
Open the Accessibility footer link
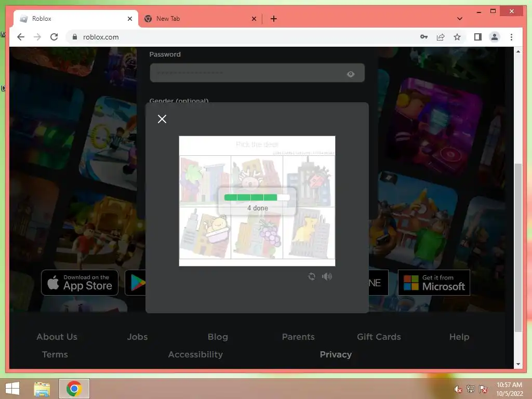tap(195, 354)
